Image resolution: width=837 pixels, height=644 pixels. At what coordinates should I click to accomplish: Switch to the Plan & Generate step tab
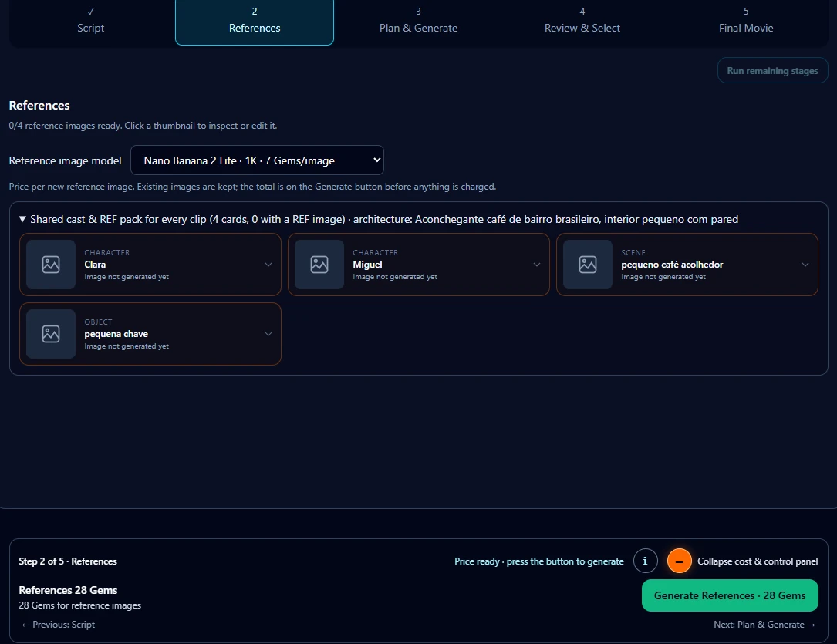(x=418, y=20)
